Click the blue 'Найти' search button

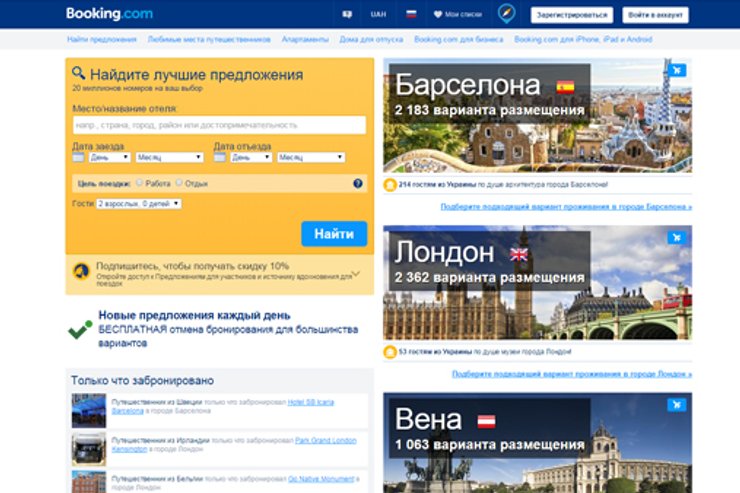point(334,234)
